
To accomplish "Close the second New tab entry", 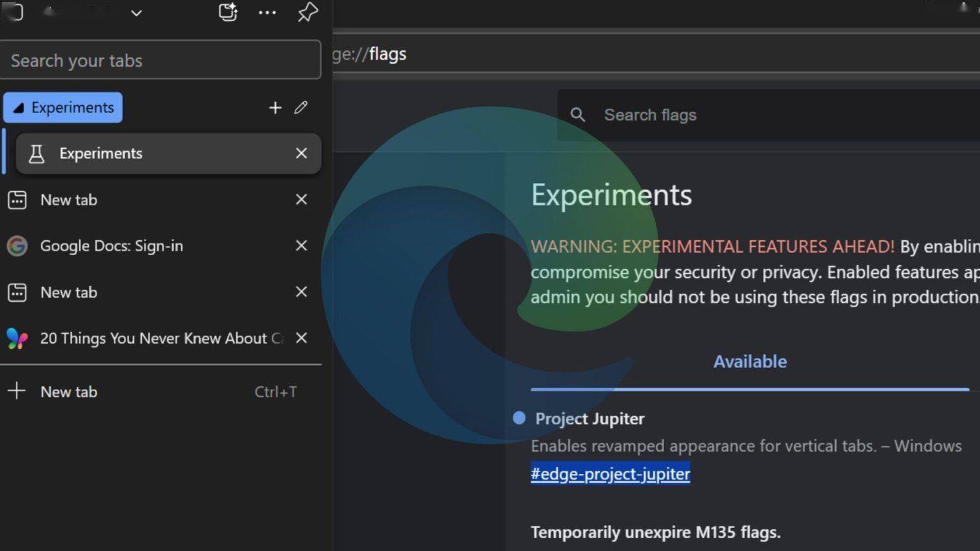I will (301, 291).
